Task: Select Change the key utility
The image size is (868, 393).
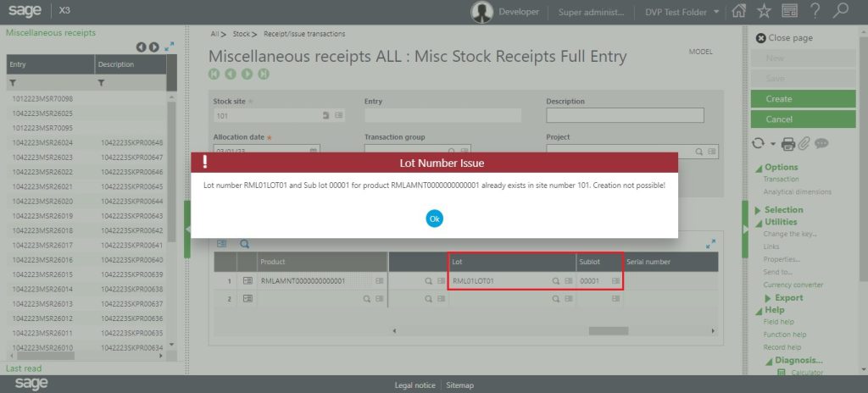Action: coord(790,234)
